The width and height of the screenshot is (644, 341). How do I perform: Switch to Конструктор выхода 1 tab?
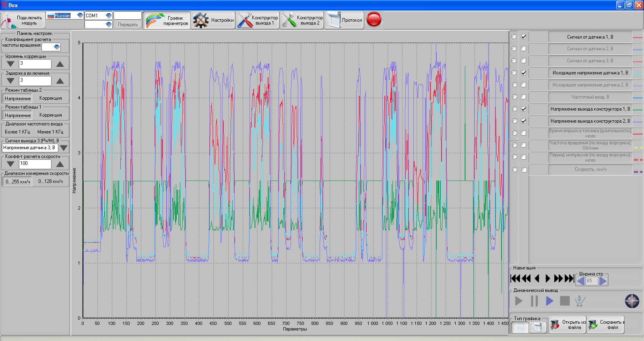click(258, 20)
